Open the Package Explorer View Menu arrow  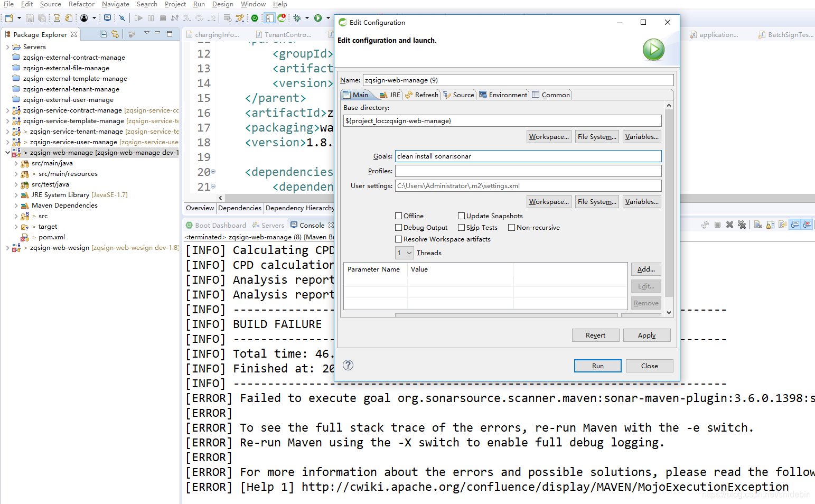coord(146,33)
